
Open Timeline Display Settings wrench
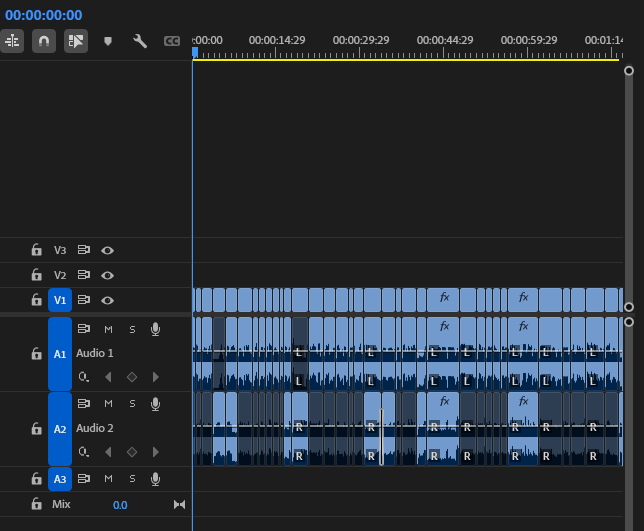(140, 41)
